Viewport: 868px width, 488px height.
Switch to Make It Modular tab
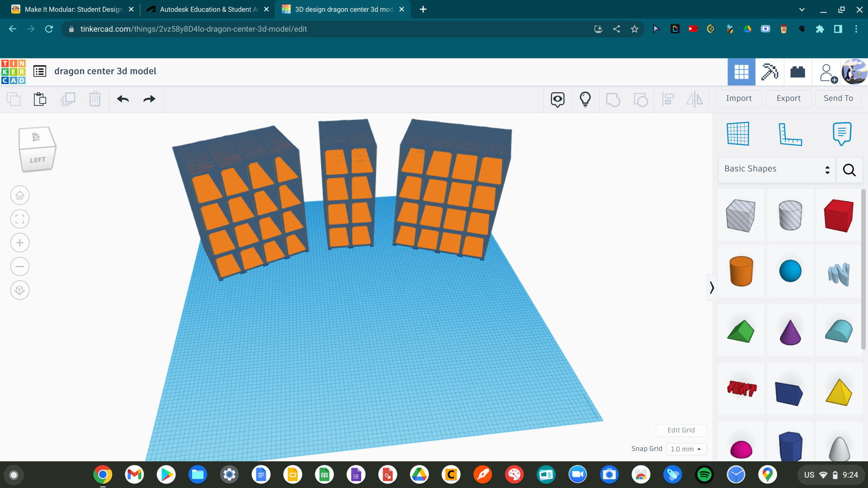pyautogui.click(x=72, y=9)
